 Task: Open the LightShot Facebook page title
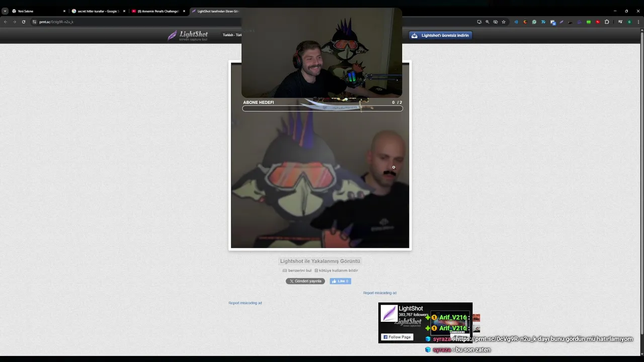[x=411, y=309]
